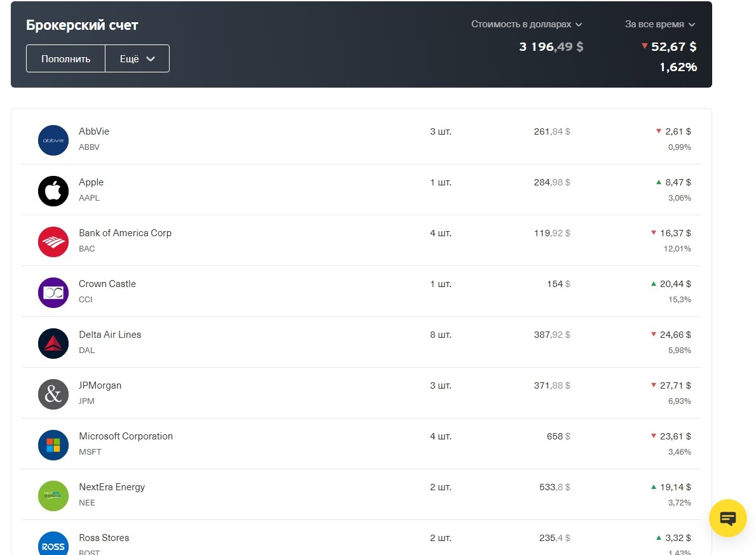Screen dimensions: 756x555
Task: Click Delta Air Lines value 387,92 $
Action: 552,335
